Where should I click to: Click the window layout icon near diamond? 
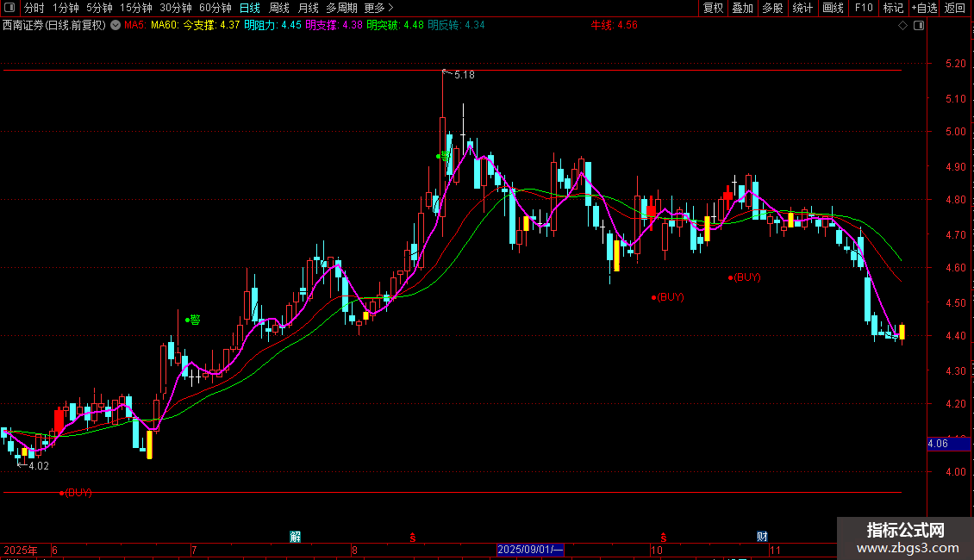pyautogui.click(x=920, y=26)
